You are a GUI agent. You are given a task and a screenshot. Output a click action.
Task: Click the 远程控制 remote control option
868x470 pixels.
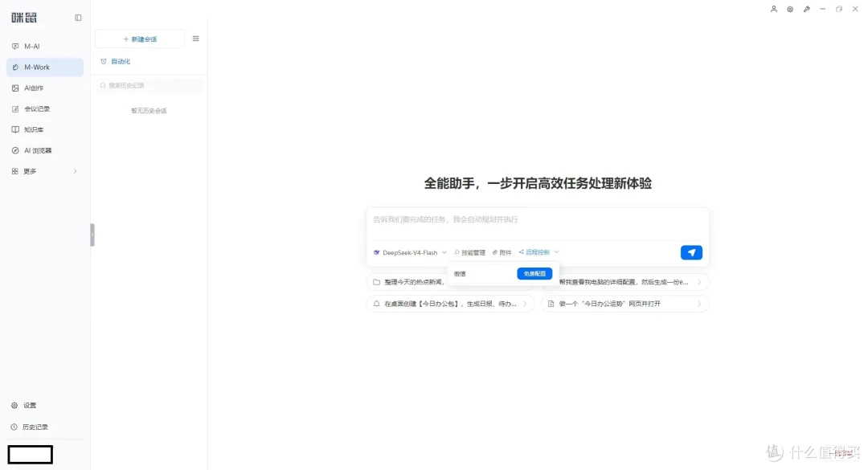(x=534, y=252)
